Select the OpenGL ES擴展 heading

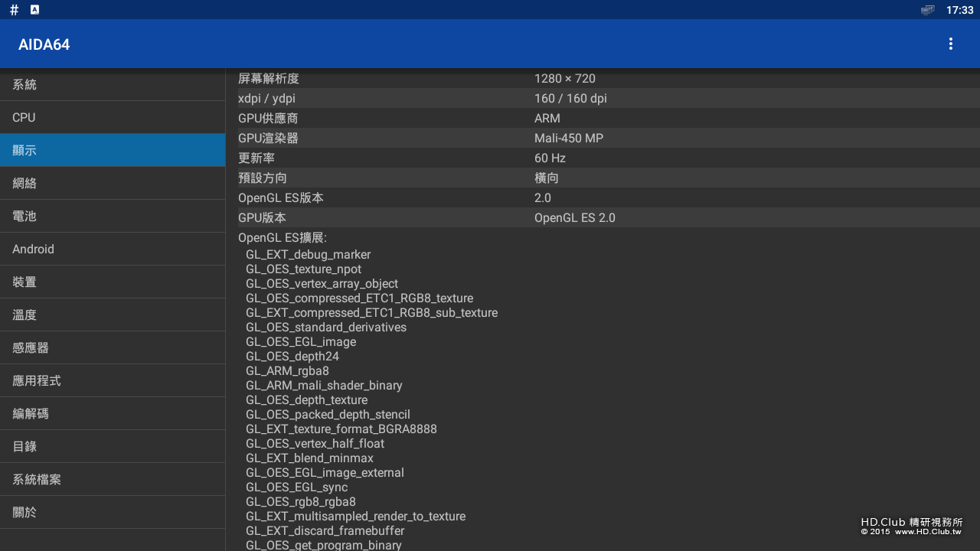point(283,237)
